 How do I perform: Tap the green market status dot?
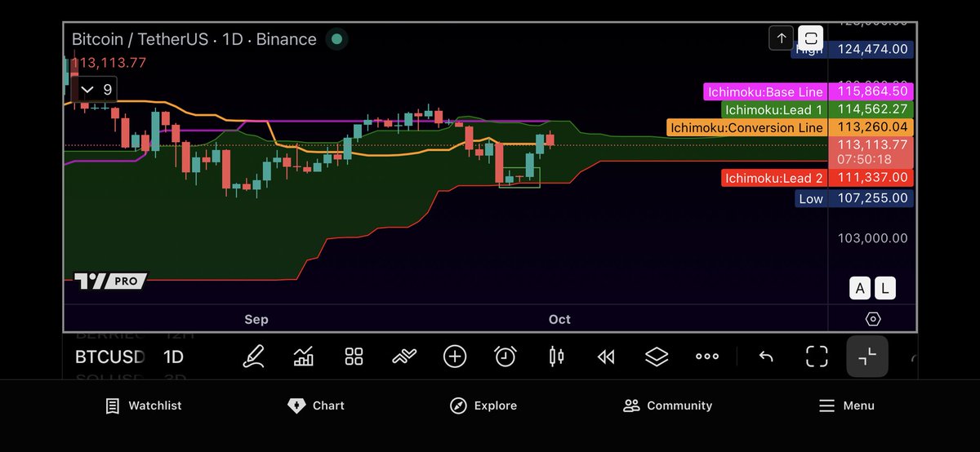tap(336, 39)
